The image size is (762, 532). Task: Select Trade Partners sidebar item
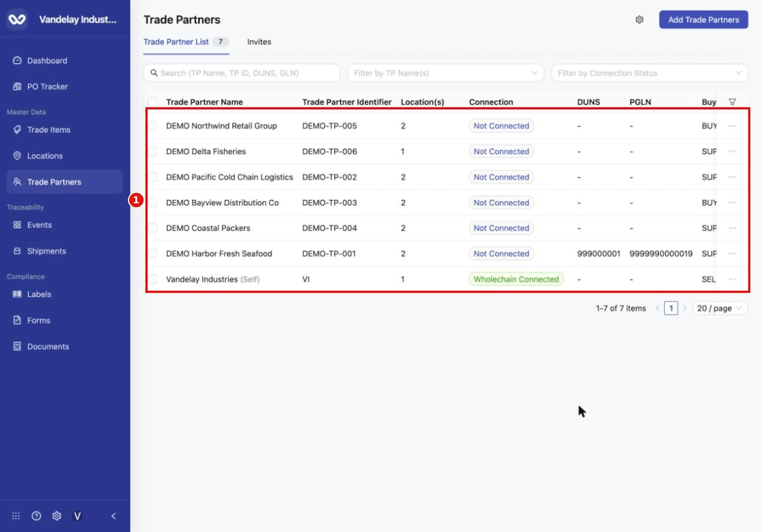pos(64,182)
